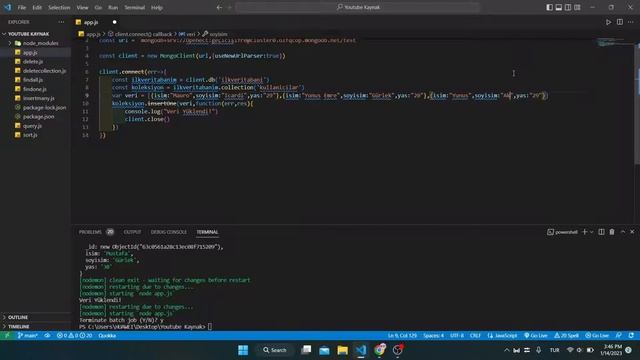This screenshot has width=640, height=360.
Task: Open deletecollection.js in explorer
Action: [x=44, y=71]
